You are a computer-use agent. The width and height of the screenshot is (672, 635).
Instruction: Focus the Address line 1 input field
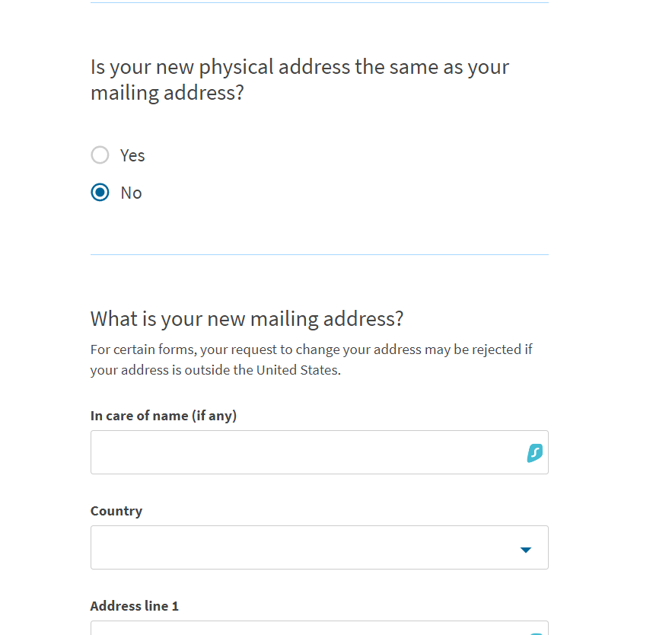(320, 627)
